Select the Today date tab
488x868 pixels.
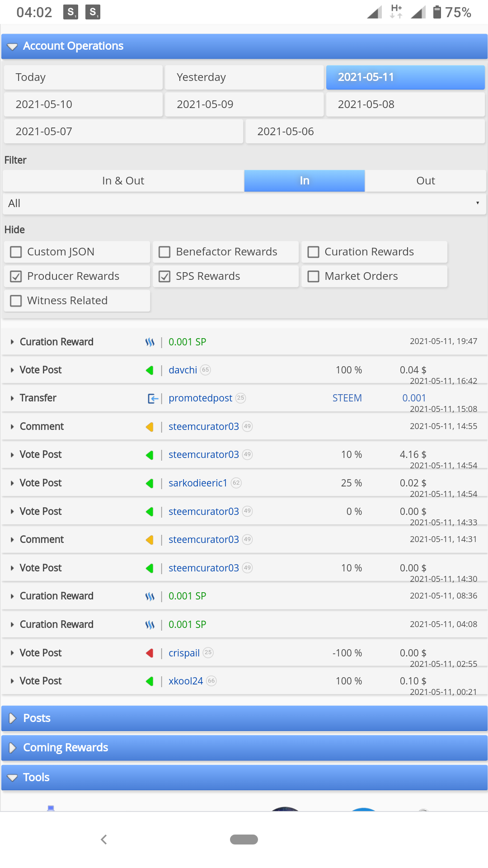pyautogui.click(x=83, y=77)
